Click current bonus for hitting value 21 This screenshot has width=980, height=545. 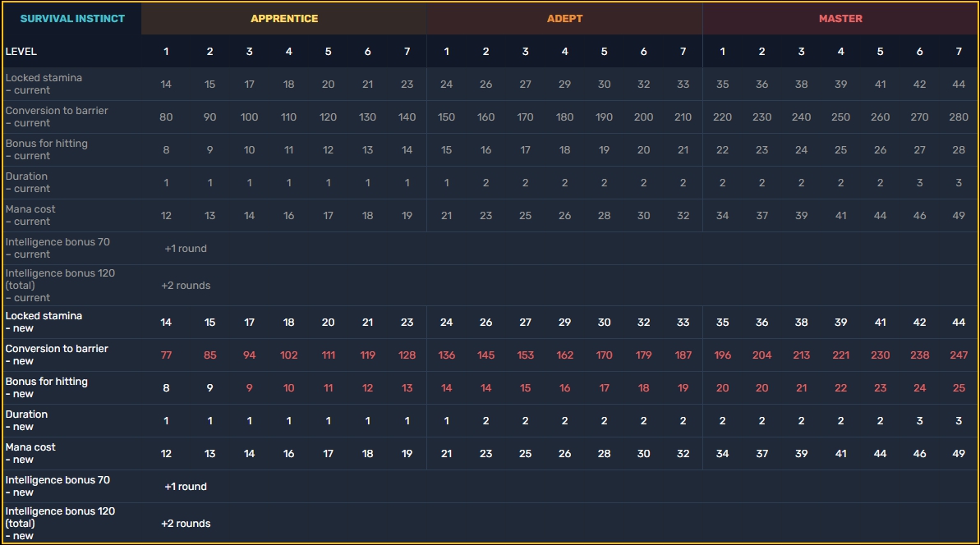(683, 150)
